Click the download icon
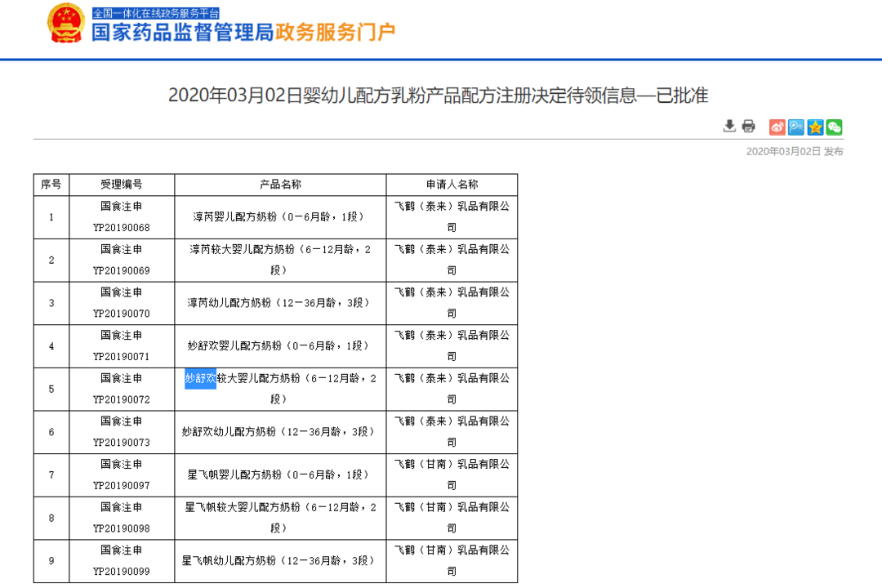Image resolution: width=882 pixels, height=588 pixels. tap(729, 126)
